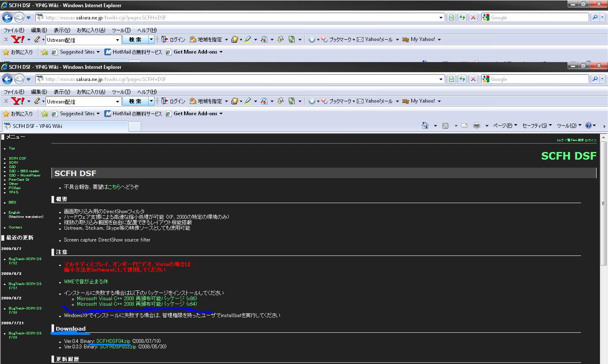Expand Suggested Sites dropdown in front window
608x364 pixels.
98,114
